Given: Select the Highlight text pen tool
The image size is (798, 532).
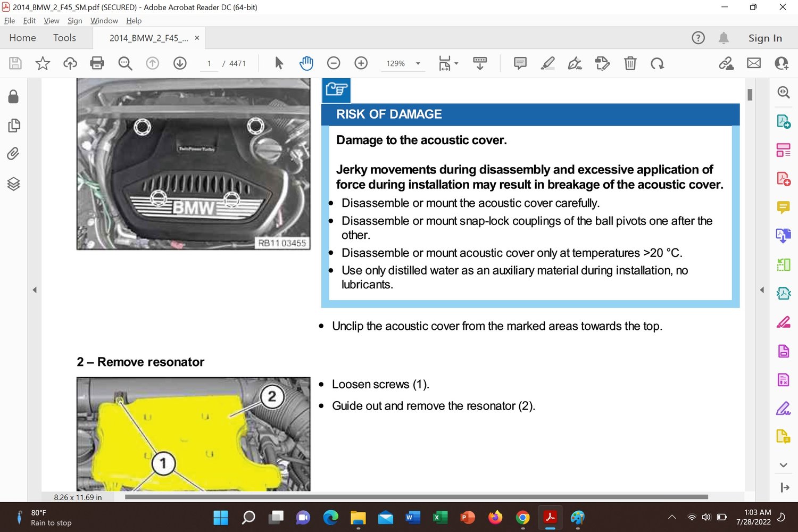Looking at the screenshot, I should click(x=547, y=63).
